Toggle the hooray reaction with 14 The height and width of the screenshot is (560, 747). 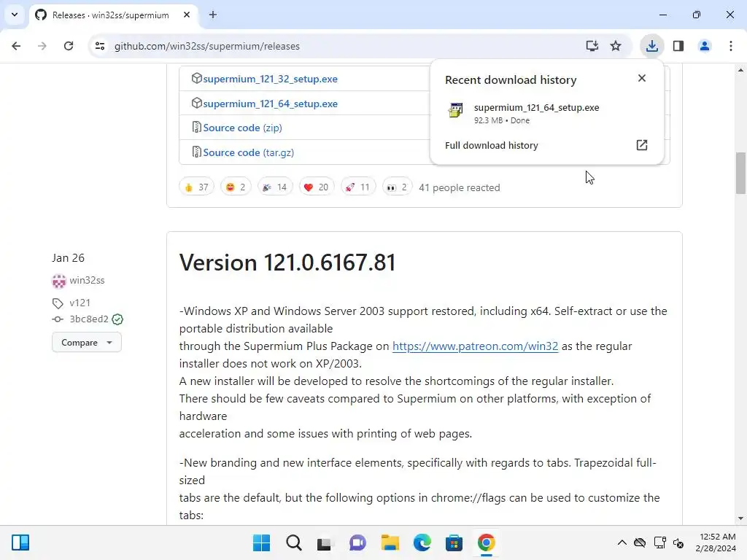point(275,187)
